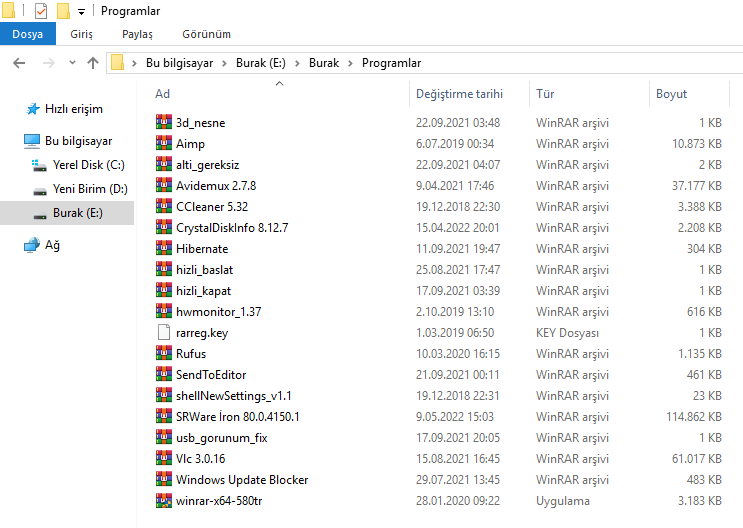Click Bu bilgisayar in the address bar
Image resolution: width=743 pixels, height=528 pixels.
[179, 63]
